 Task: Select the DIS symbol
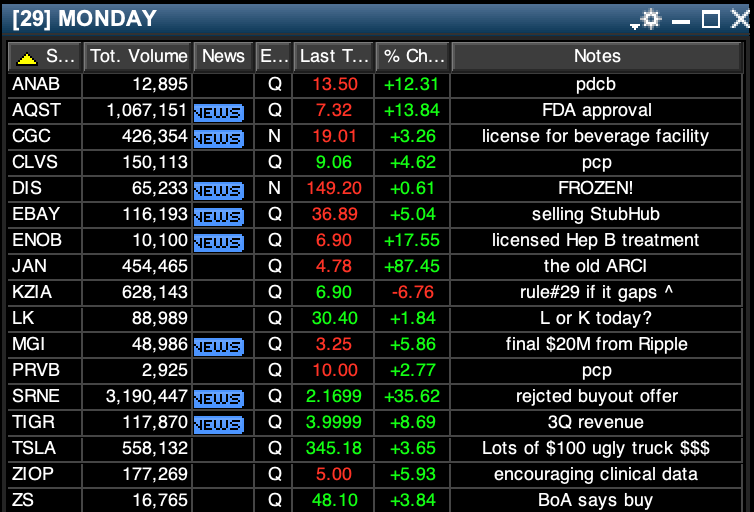point(26,188)
